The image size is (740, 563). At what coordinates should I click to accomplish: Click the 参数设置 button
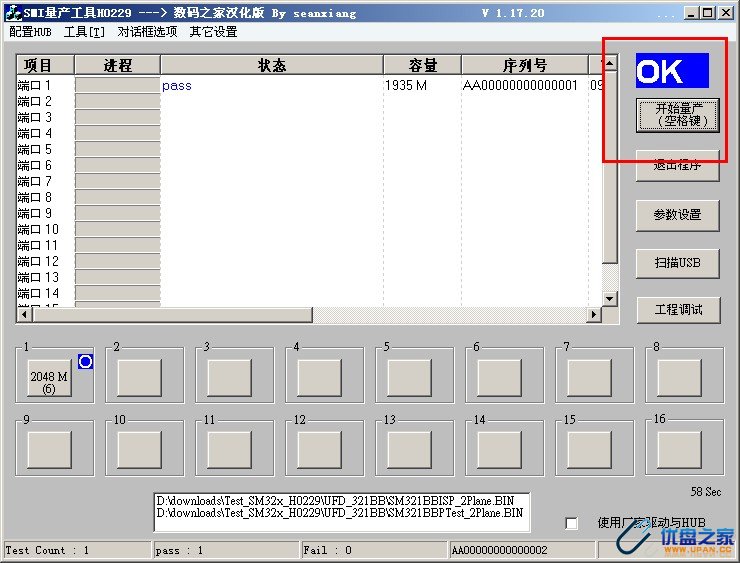tap(677, 215)
